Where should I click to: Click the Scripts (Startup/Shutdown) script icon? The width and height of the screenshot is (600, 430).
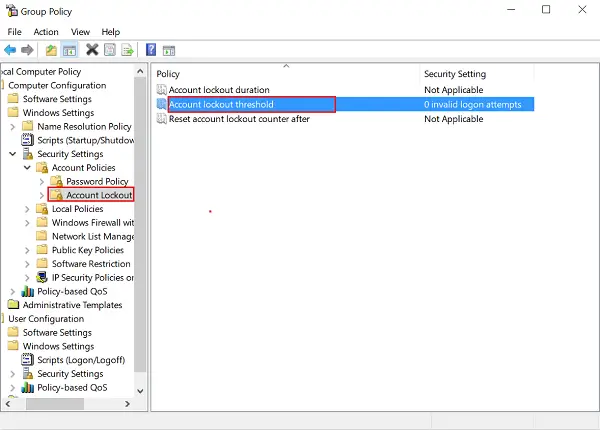27,140
